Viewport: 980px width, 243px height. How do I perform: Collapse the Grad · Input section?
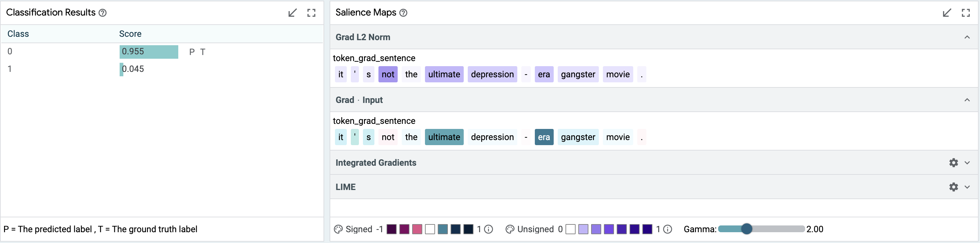click(967, 100)
